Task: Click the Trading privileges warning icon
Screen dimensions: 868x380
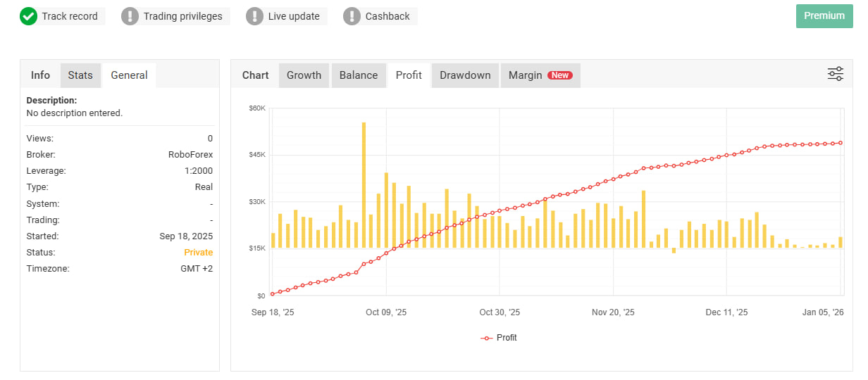Action: tap(130, 16)
